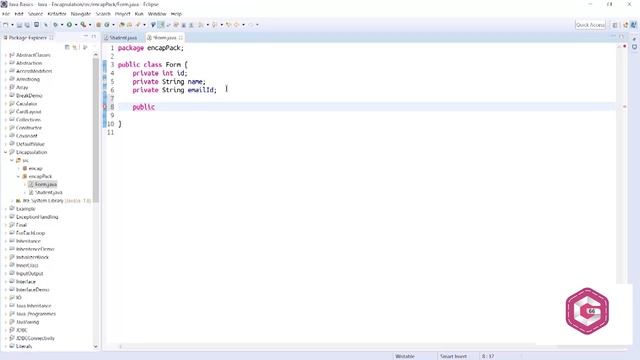This screenshot has height=360, width=640.
Task: Click the green Run toolbar button
Action: [69, 25]
